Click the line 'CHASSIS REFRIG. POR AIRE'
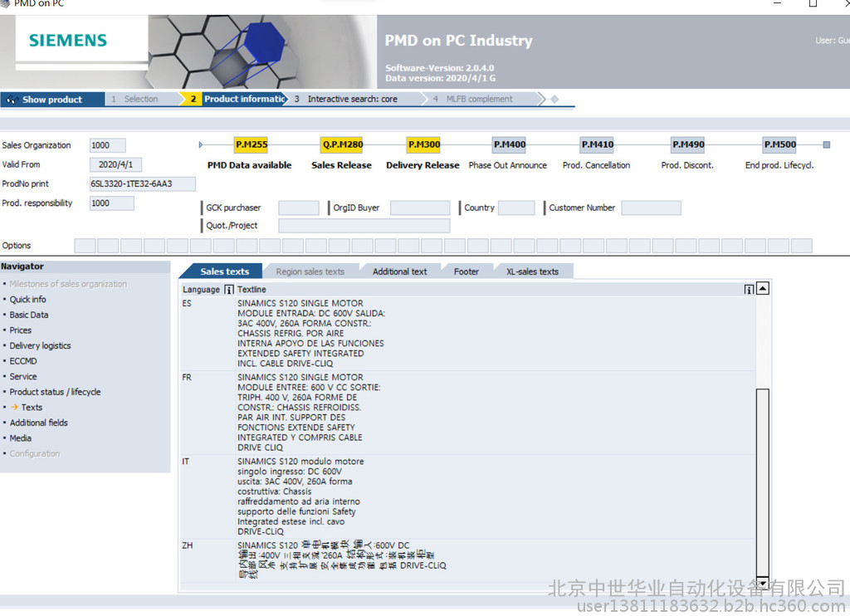 291,334
